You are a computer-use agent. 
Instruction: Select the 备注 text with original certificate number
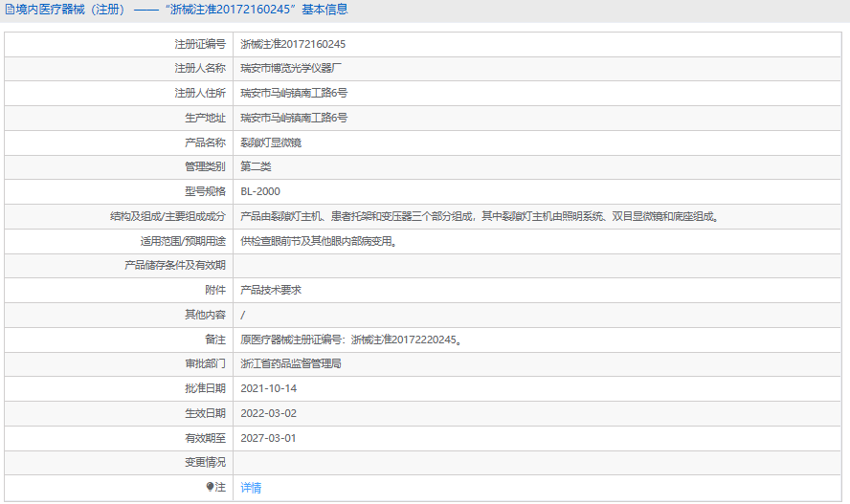(351, 340)
